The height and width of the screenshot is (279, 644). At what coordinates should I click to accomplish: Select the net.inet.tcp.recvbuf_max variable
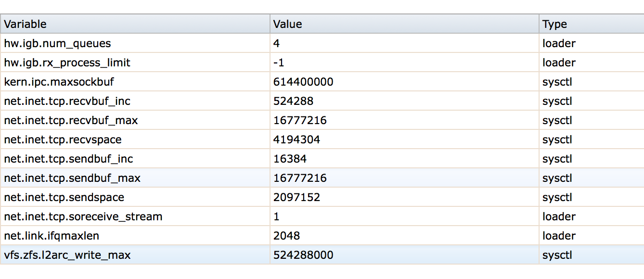[71, 120]
